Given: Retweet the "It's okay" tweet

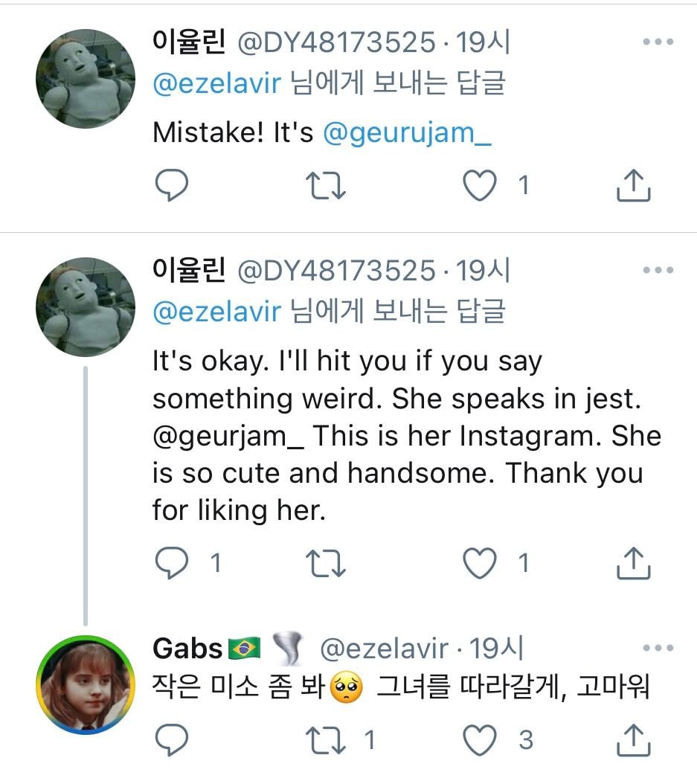Looking at the screenshot, I should tap(328, 564).
